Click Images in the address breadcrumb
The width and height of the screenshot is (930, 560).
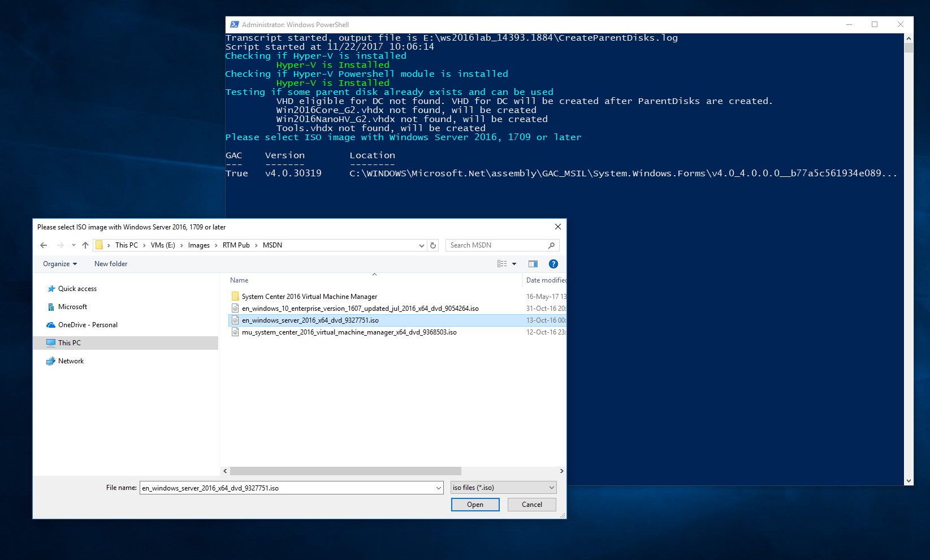tap(199, 245)
